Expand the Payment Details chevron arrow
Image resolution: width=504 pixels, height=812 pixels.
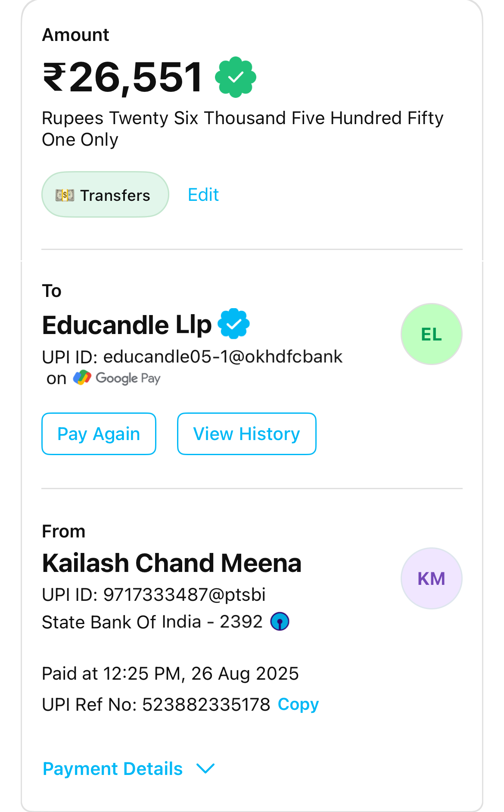tap(205, 768)
